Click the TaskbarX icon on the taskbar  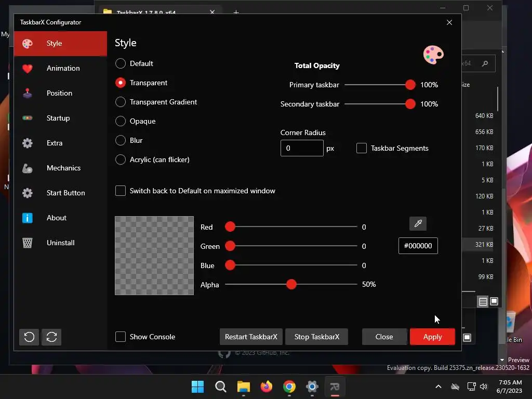coord(335,387)
